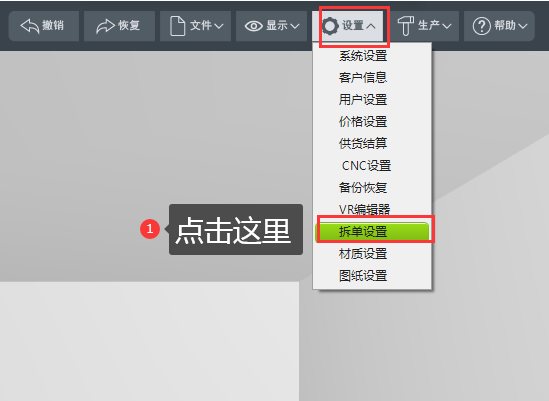Click the eye icon for display (显示)
549x401 pixels.
pyautogui.click(x=254, y=26)
